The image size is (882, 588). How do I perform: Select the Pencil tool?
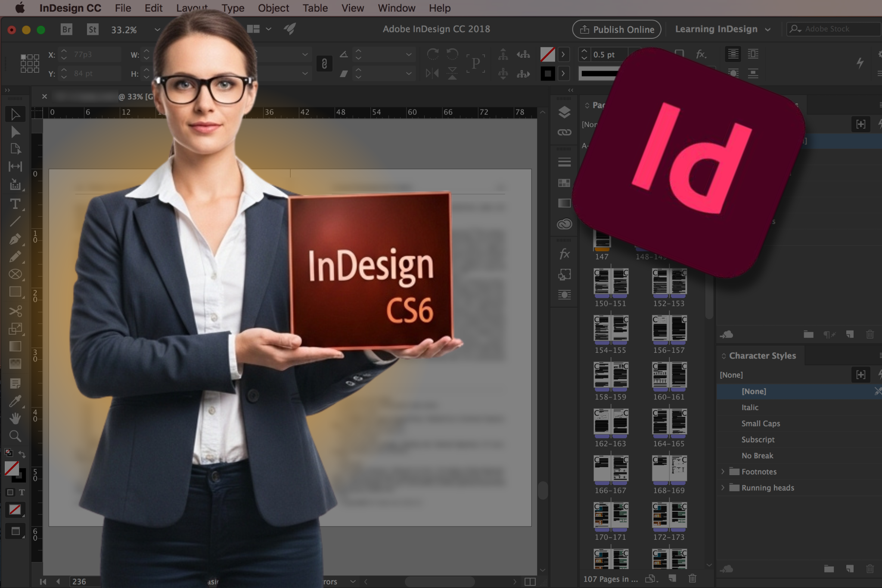(x=15, y=257)
